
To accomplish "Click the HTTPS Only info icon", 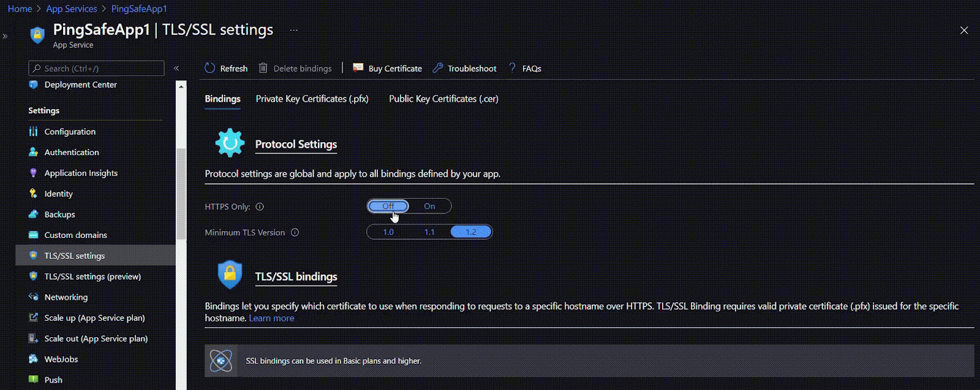I will coord(260,207).
